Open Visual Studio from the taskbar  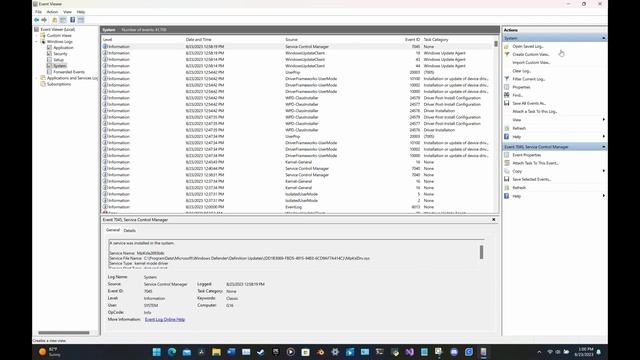[x=409, y=352]
